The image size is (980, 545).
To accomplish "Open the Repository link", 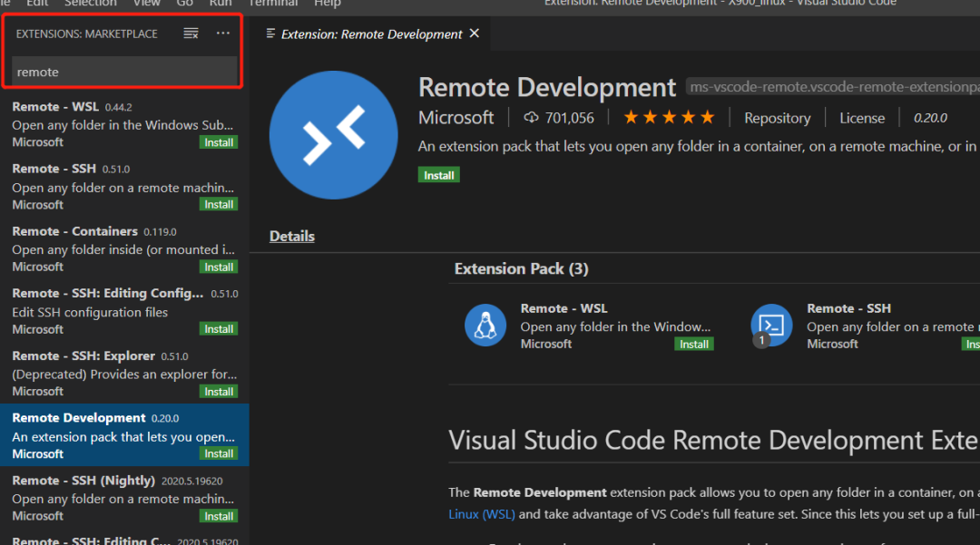I will [777, 118].
